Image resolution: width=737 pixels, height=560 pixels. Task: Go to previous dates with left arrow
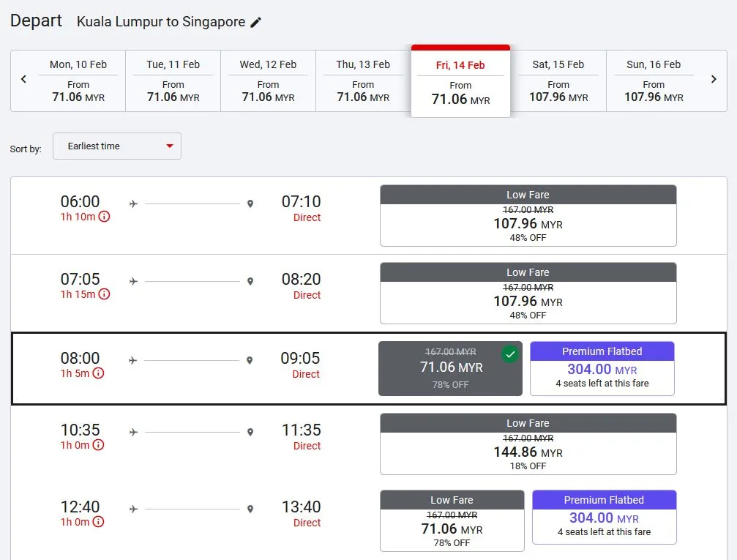pos(23,79)
